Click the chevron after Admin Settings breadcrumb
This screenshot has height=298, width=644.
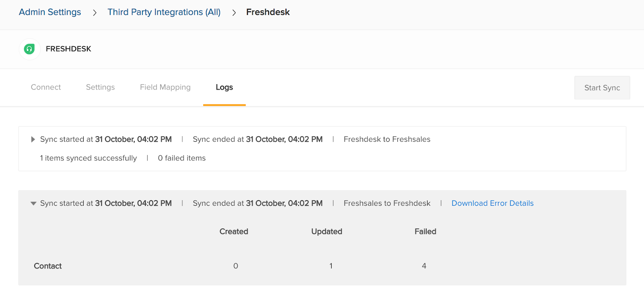point(95,13)
